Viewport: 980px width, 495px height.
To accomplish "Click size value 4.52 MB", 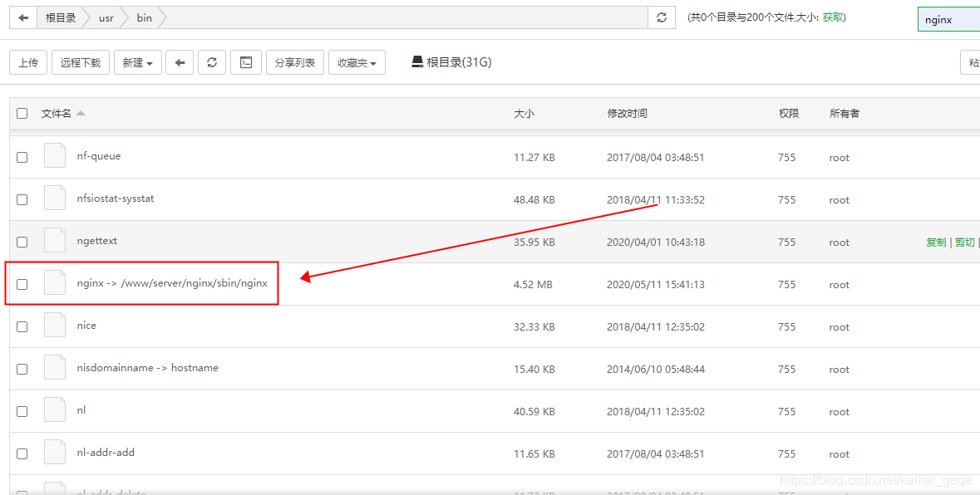I will (533, 285).
